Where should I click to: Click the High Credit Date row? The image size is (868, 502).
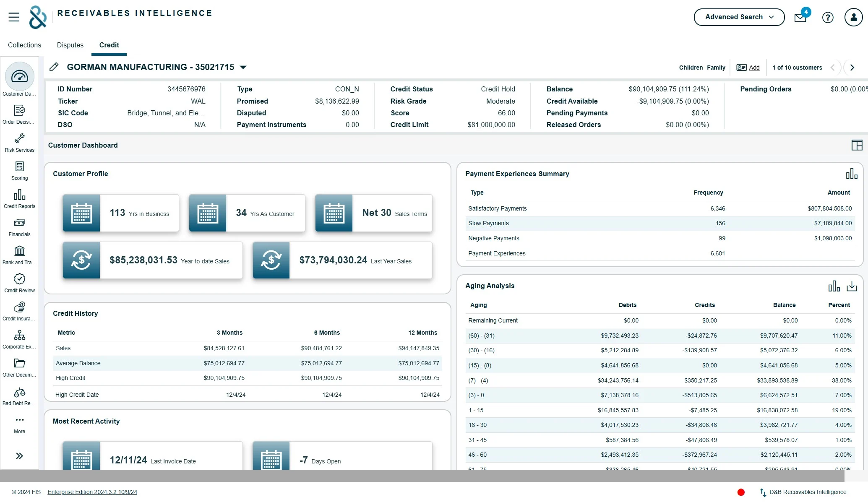point(248,395)
